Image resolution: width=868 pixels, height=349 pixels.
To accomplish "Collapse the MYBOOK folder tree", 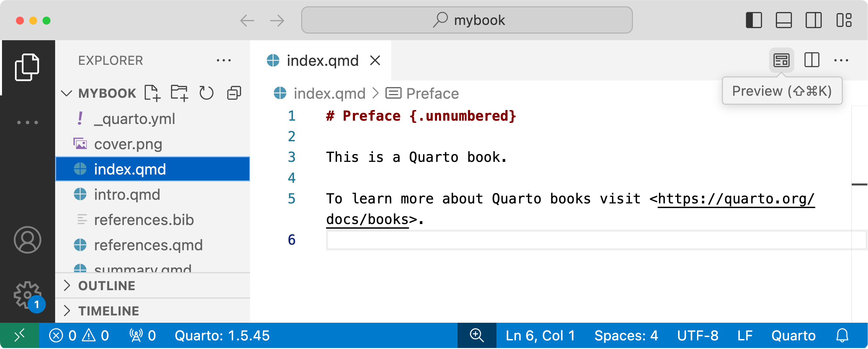I will pos(67,93).
